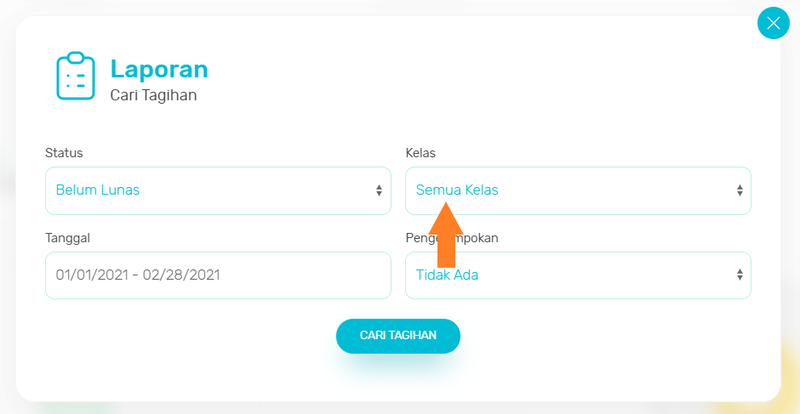Image resolution: width=800 pixels, height=414 pixels.
Task: Click the Status selector up-down arrows
Action: (x=379, y=190)
